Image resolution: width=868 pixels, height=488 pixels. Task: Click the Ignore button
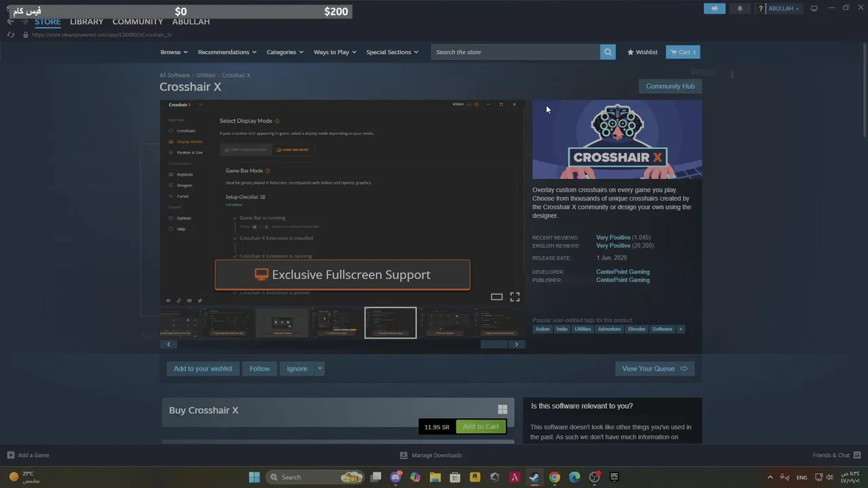point(297,369)
